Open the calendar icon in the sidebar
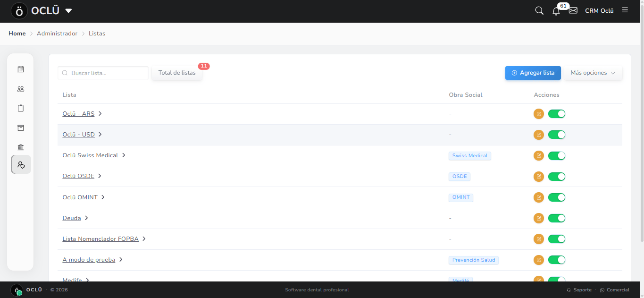 [21, 69]
